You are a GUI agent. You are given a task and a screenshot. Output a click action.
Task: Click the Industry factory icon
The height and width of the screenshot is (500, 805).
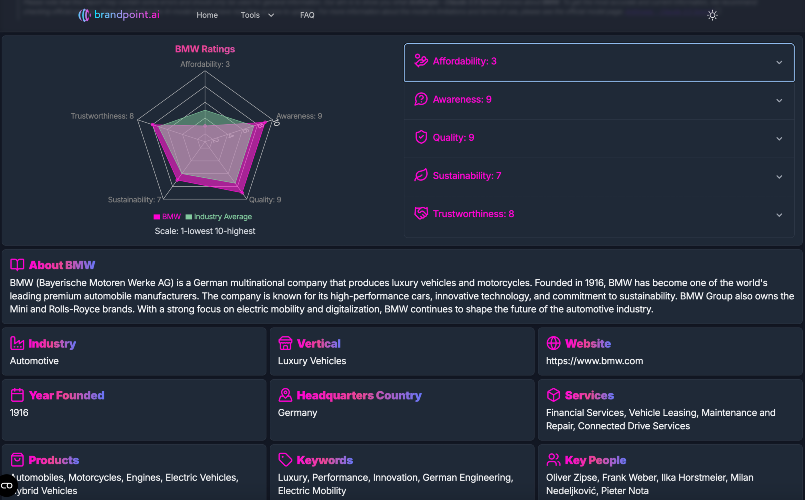[17, 343]
